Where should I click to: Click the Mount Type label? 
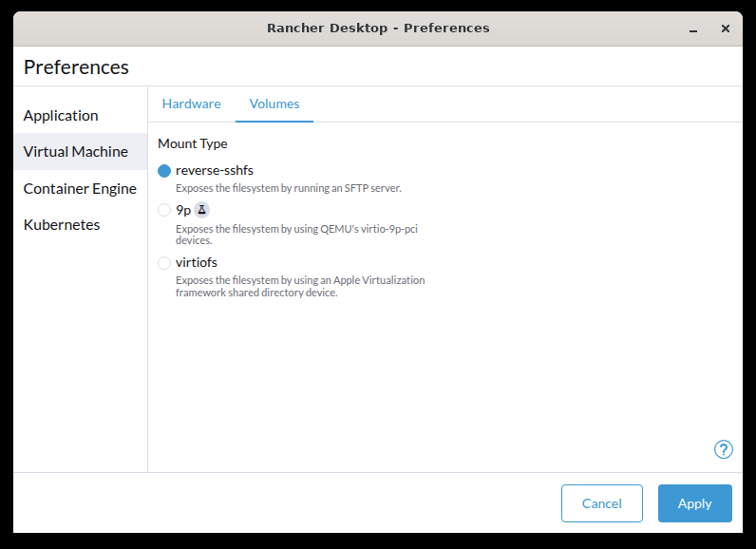click(x=193, y=144)
